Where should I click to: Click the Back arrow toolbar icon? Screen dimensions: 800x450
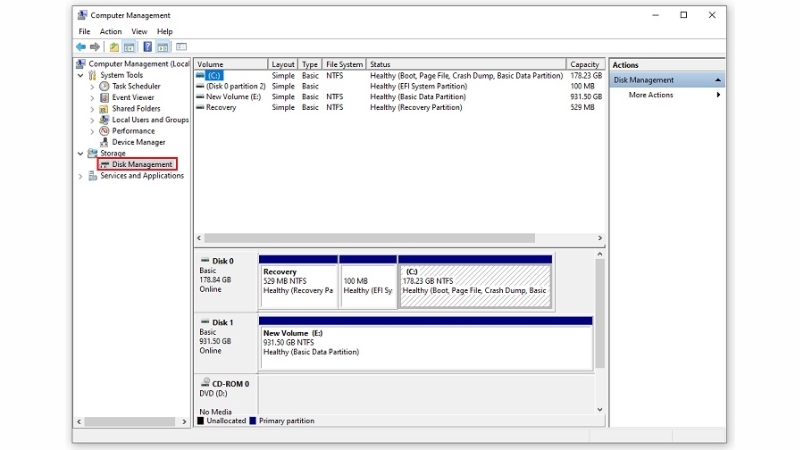point(81,47)
